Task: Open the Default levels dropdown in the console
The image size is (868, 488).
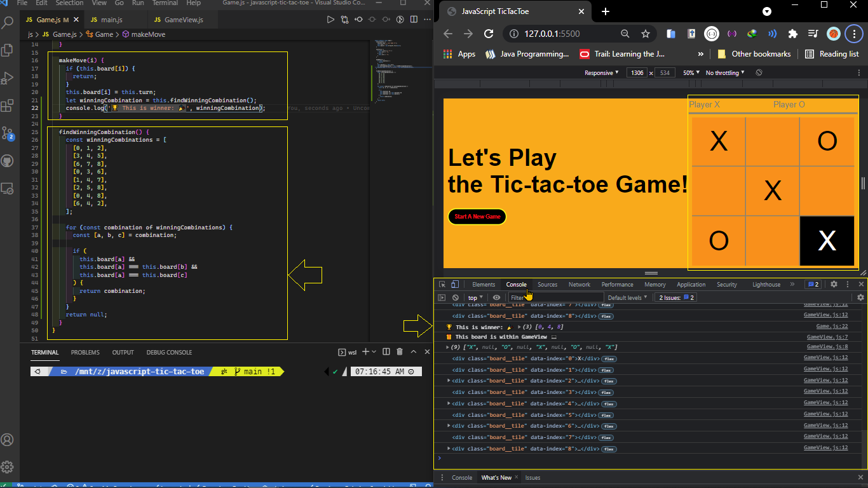Action: (x=628, y=297)
